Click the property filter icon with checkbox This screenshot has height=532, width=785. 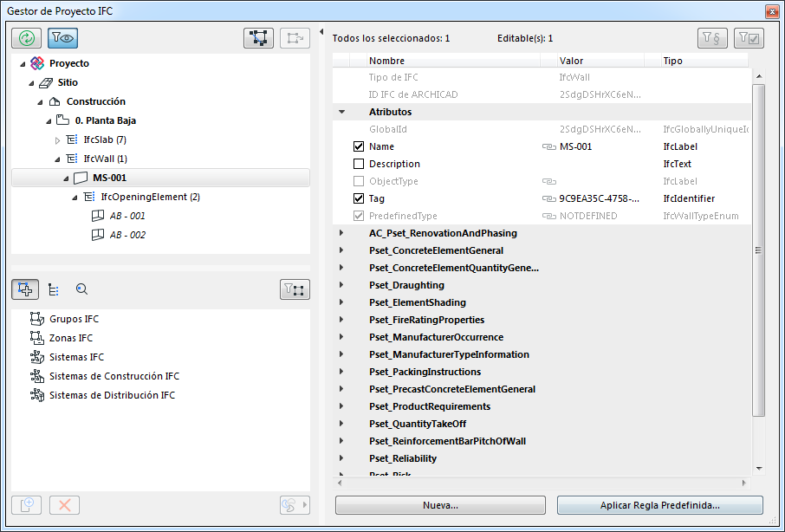pos(748,38)
